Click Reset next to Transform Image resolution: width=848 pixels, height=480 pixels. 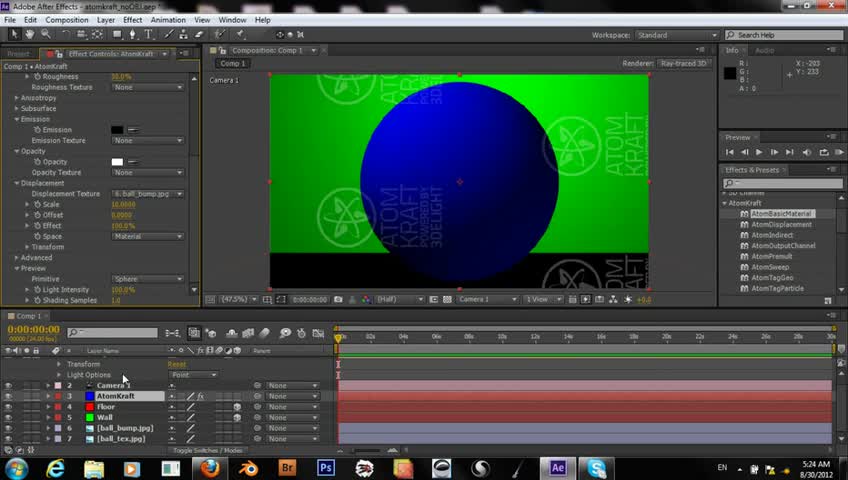coord(177,364)
